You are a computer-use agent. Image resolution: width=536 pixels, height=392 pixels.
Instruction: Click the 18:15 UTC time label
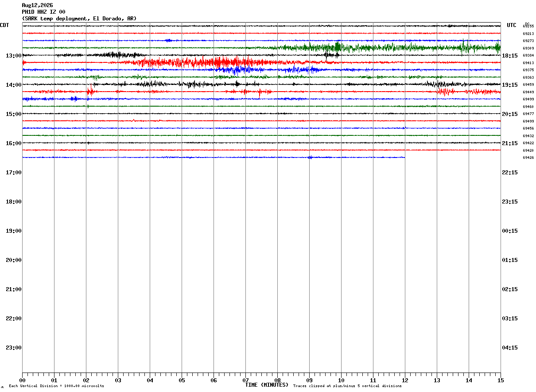510,56
